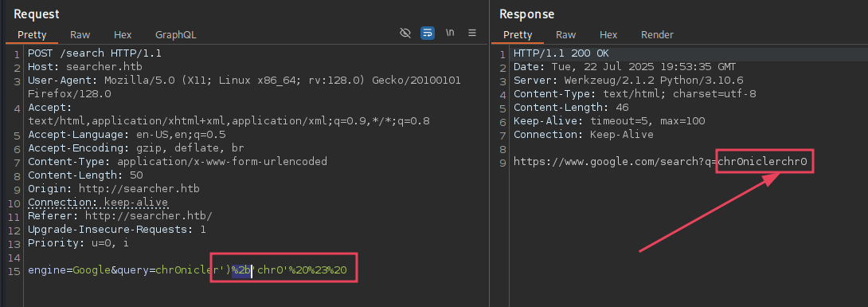The image size is (868, 307).
Task: Click the HTTP/1.1 200 OK status line
Action: click(561, 53)
